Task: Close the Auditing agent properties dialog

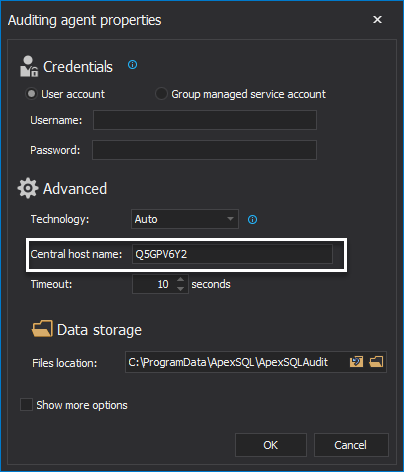Action: coord(377,20)
